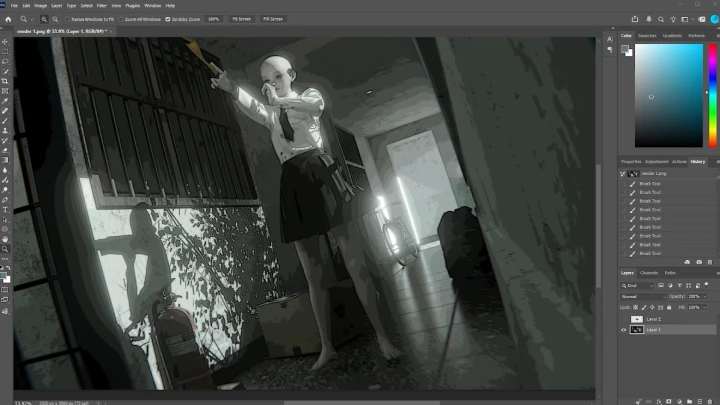Viewport: 720px width, 405px height.
Task: Create new document from current state
Action: click(x=687, y=262)
